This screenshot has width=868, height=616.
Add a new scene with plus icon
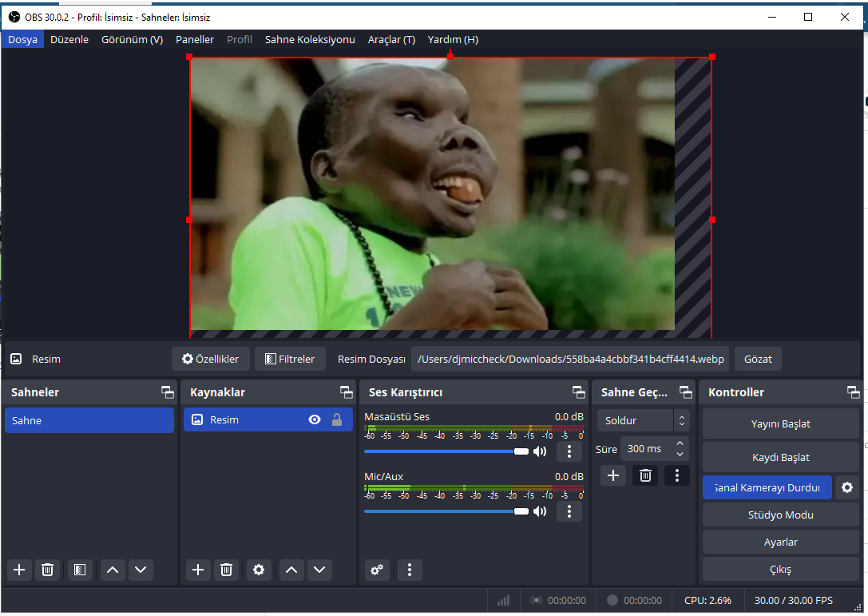(x=20, y=570)
